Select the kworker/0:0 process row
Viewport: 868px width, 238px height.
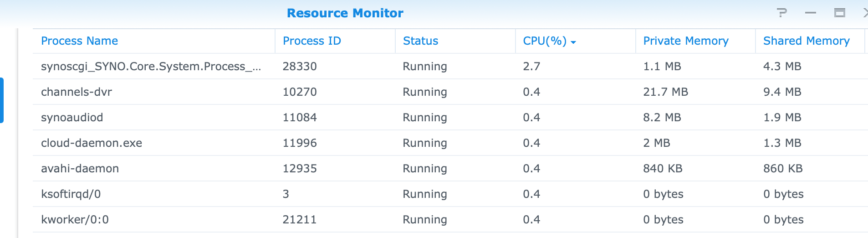(x=75, y=220)
